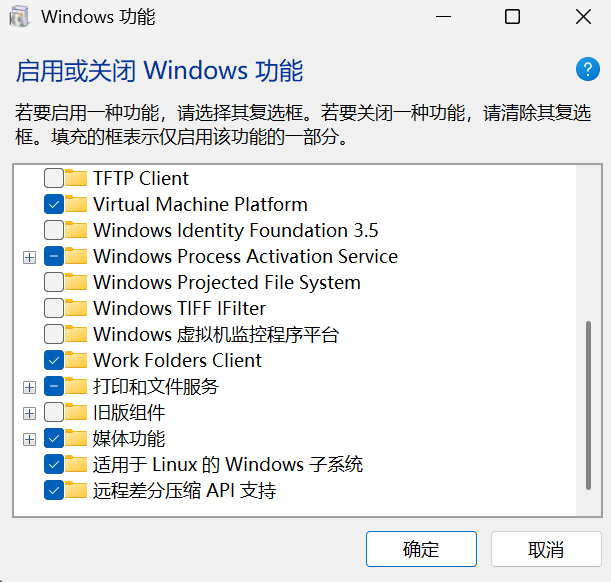Click the TFTP Client folder icon
The height and width of the screenshot is (582, 611).
point(77,178)
